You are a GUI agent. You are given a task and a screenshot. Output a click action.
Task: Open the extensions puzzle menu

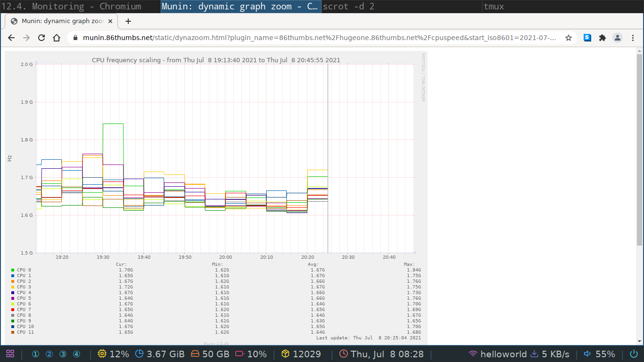coord(603,38)
